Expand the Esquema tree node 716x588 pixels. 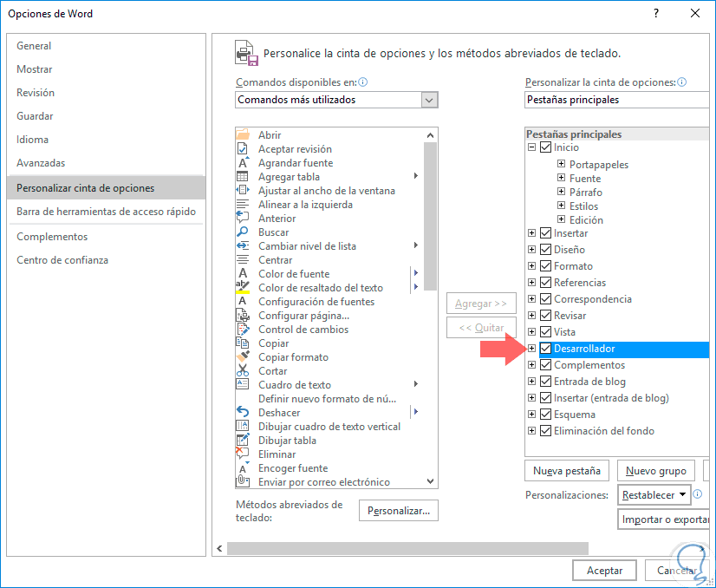coord(531,414)
